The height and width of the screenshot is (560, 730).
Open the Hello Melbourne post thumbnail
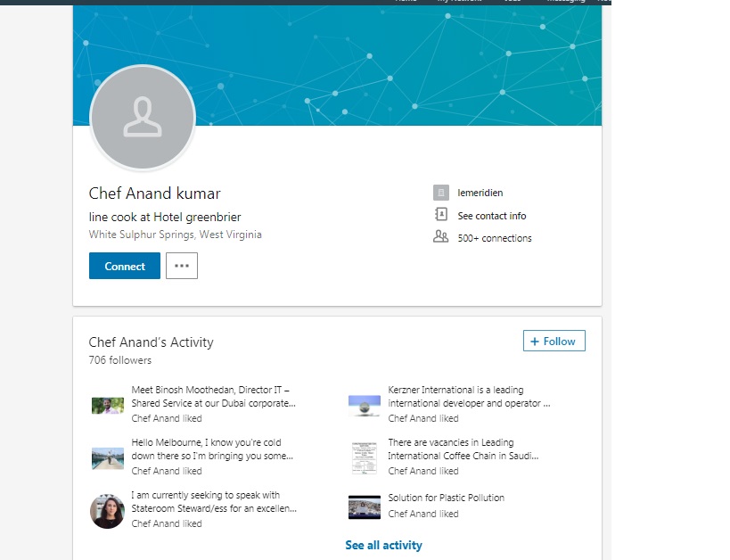pyautogui.click(x=108, y=458)
